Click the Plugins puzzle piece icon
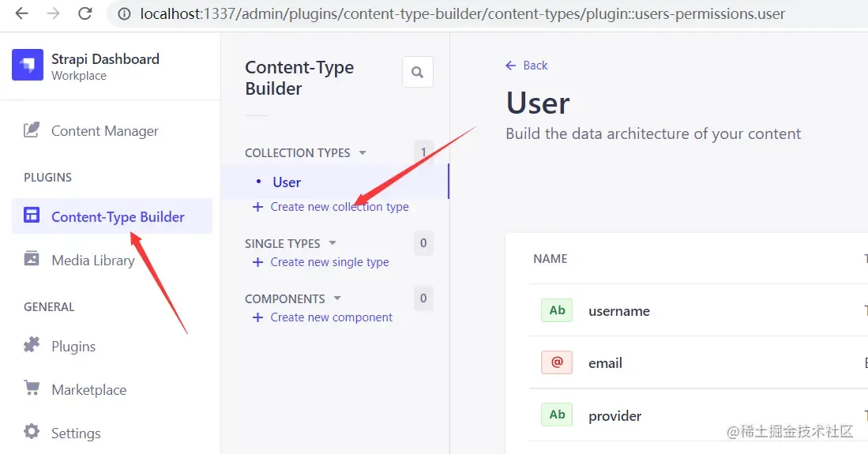 (x=32, y=345)
